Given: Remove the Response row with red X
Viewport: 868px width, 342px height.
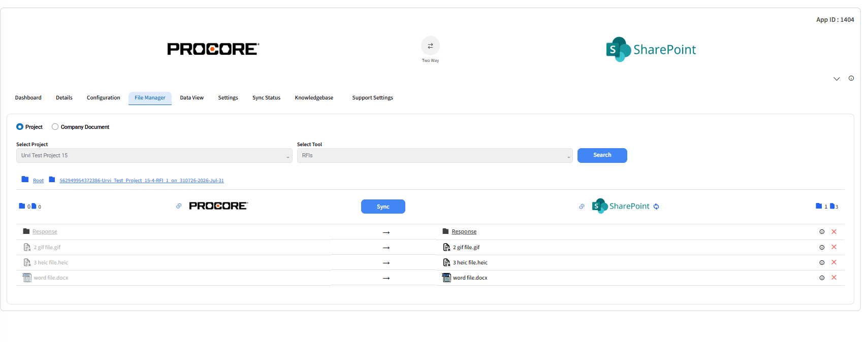Looking at the screenshot, I should (x=834, y=232).
